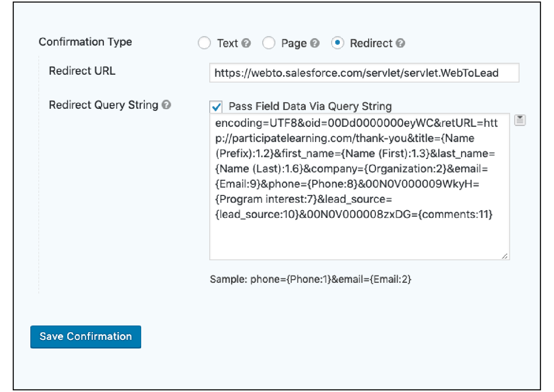
Task: Select the Text confirmation type
Action: tap(204, 43)
